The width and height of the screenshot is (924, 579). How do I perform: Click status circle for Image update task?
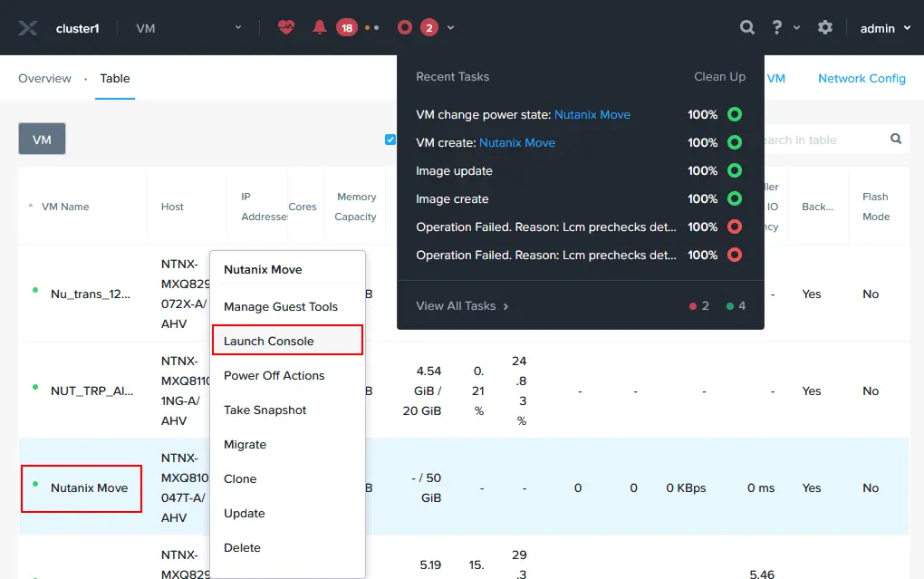pos(735,171)
